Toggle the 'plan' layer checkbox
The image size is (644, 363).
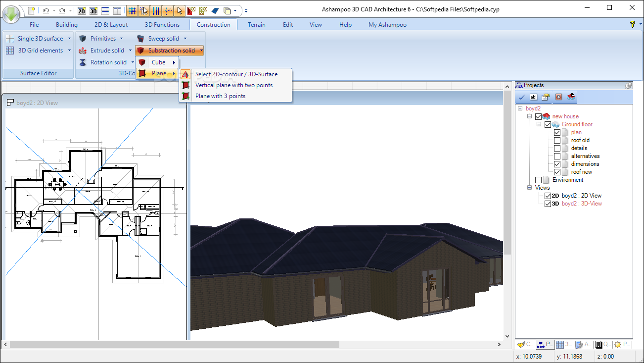(557, 132)
